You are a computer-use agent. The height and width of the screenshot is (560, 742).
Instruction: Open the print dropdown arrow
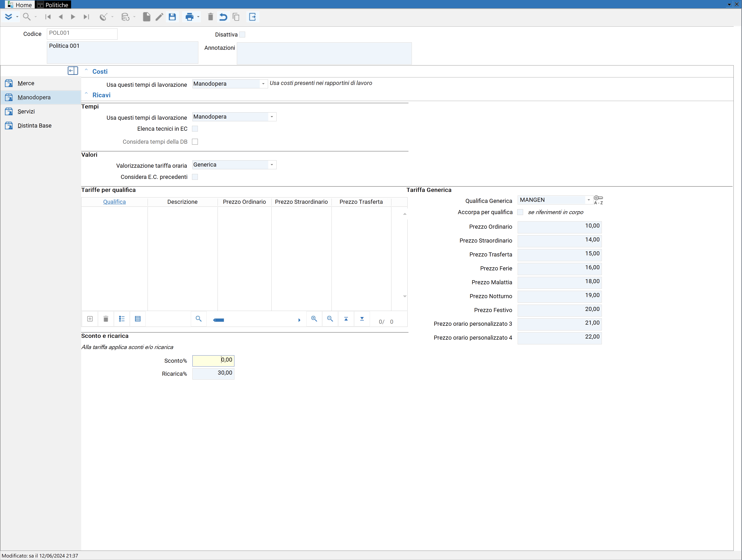click(x=198, y=17)
